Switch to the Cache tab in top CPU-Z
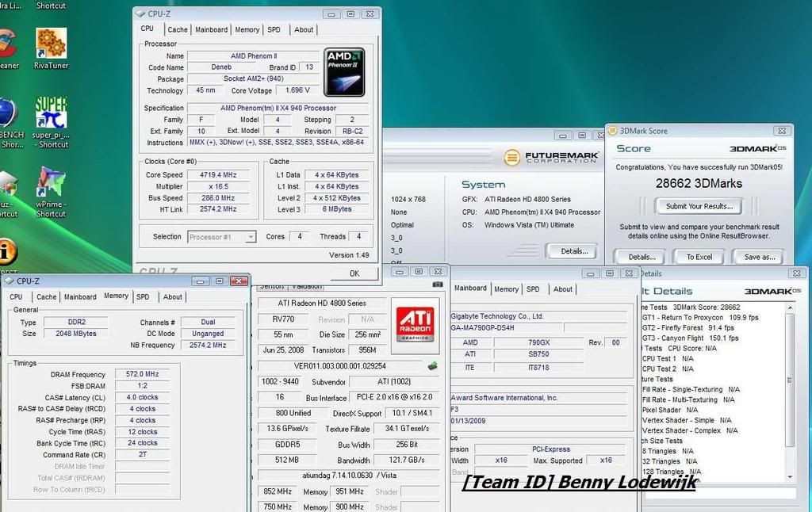 (x=178, y=30)
